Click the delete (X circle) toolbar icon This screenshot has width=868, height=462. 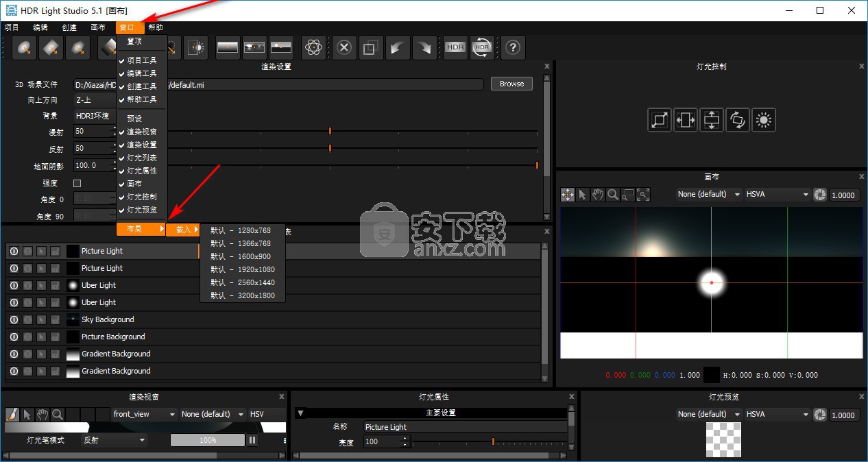[x=344, y=47]
